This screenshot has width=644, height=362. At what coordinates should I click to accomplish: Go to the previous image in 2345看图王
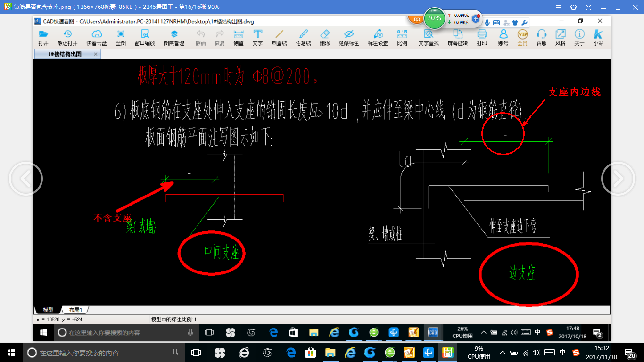tap(25, 179)
